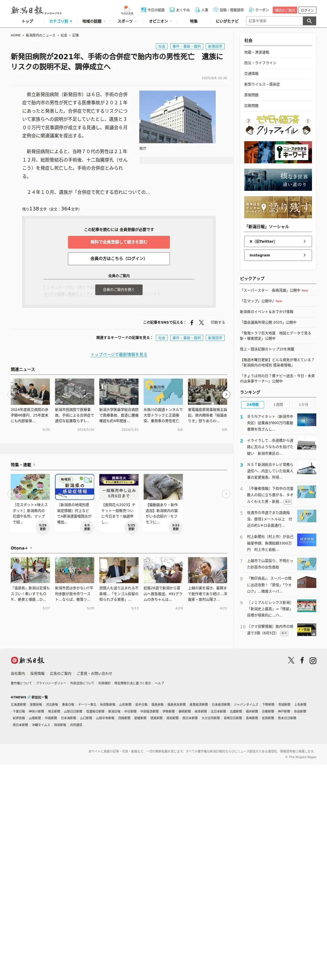Click 購読のご案内 button
Viewport: 327px width, 980px height.
285,10
